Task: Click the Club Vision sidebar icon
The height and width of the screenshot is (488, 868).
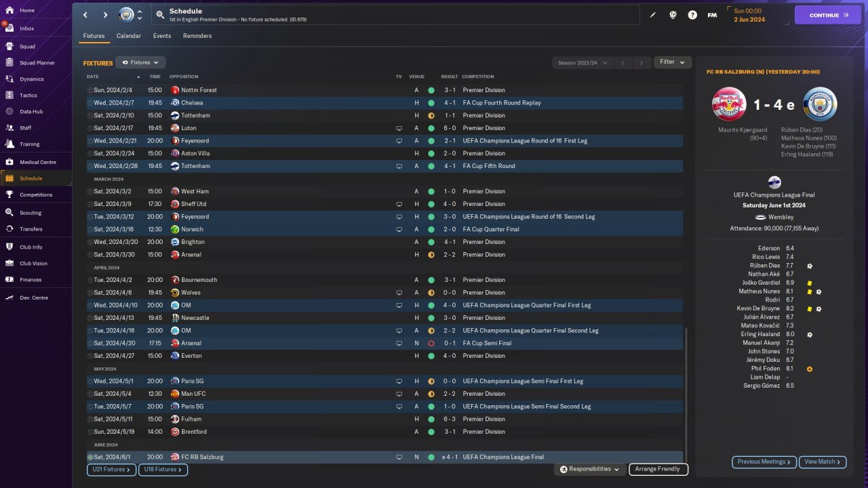Action: [x=9, y=264]
